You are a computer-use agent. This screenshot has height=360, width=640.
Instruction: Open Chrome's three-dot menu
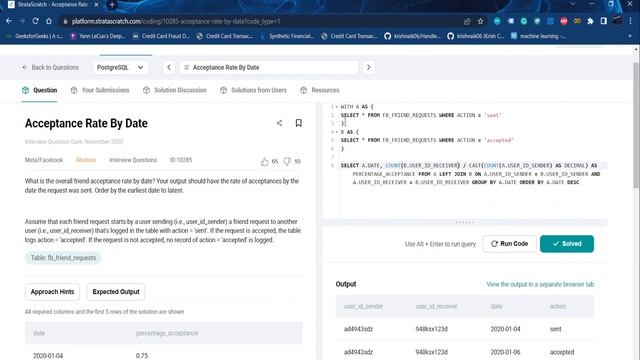tap(631, 21)
